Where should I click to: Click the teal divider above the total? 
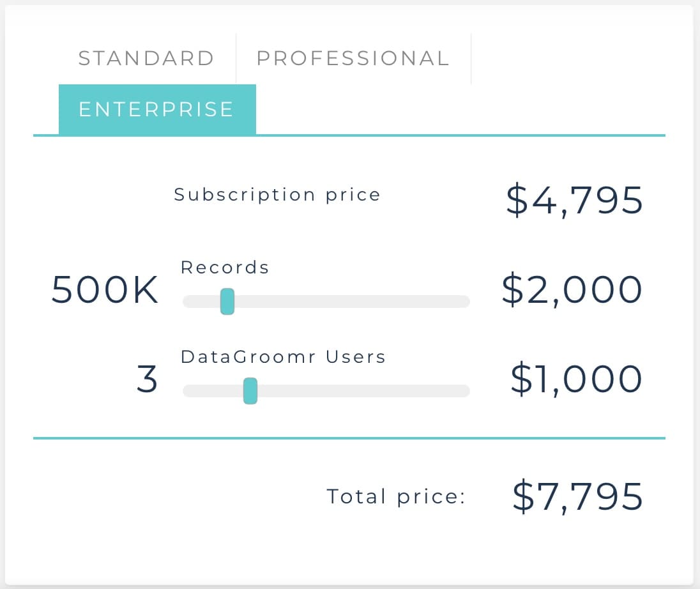(x=350, y=438)
